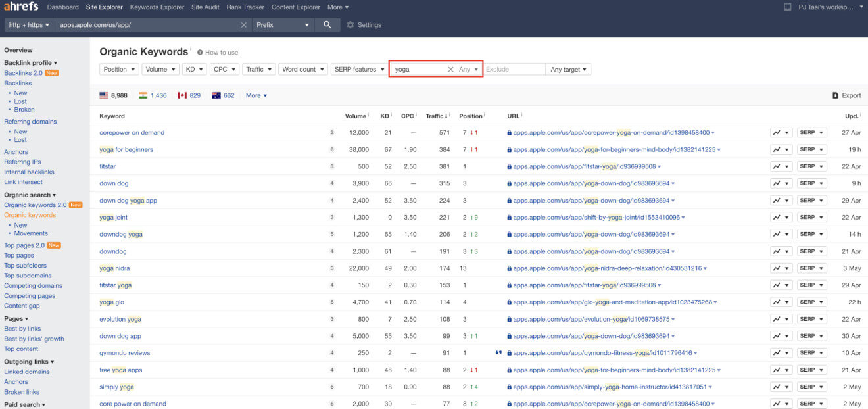Open Site Audit tab
The width and height of the screenshot is (868, 409).
pyautogui.click(x=205, y=7)
